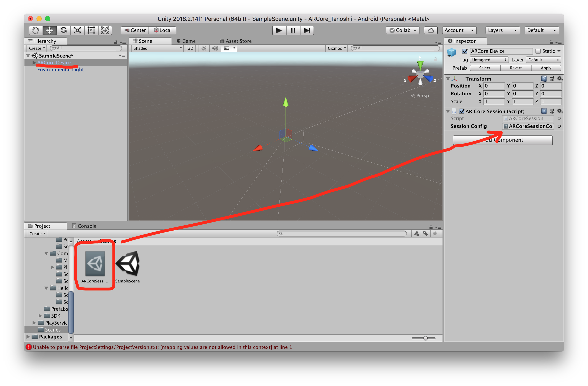Select the Rotate tool
The image size is (588, 386).
click(63, 30)
